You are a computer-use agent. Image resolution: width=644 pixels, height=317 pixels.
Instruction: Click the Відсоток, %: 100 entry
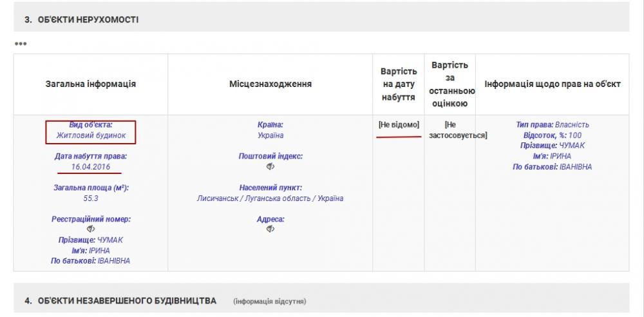click(x=553, y=135)
